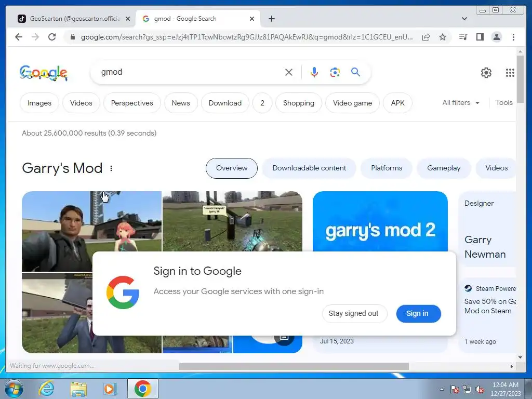This screenshot has height=399, width=532.
Task: Reload the page with refresh icon
Action: tap(52, 37)
